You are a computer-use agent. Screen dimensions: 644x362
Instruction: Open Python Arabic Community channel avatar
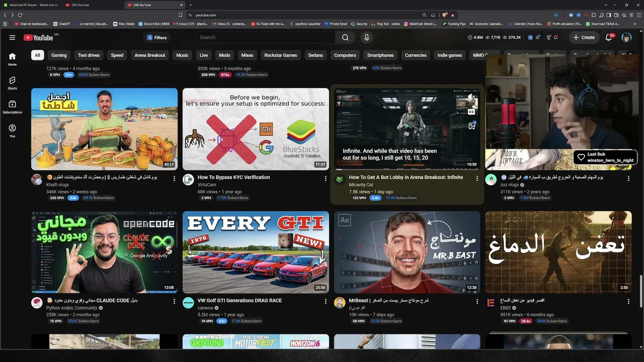coord(37,303)
